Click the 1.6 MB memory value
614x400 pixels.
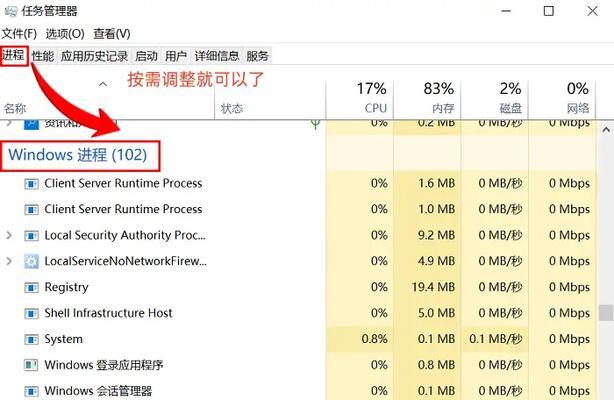[436, 183]
